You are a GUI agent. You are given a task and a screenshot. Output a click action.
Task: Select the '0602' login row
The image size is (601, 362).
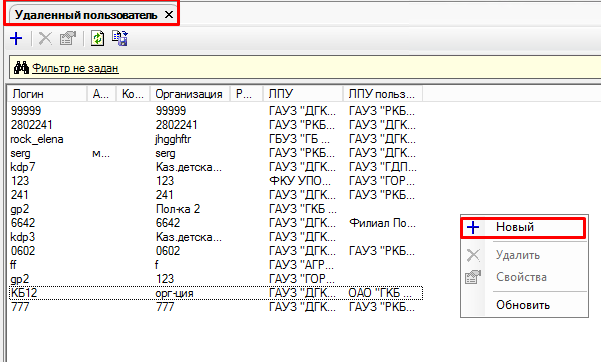coord(215,251)
